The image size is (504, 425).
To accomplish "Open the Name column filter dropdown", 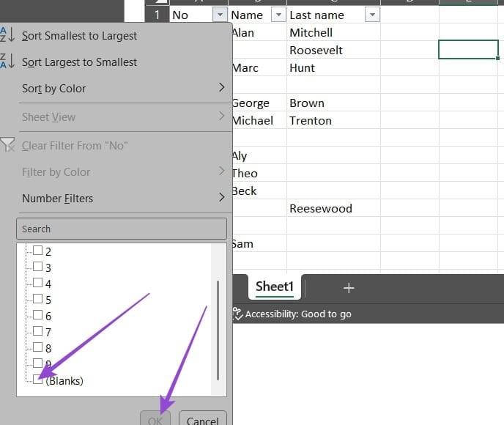I will point(278,15).
